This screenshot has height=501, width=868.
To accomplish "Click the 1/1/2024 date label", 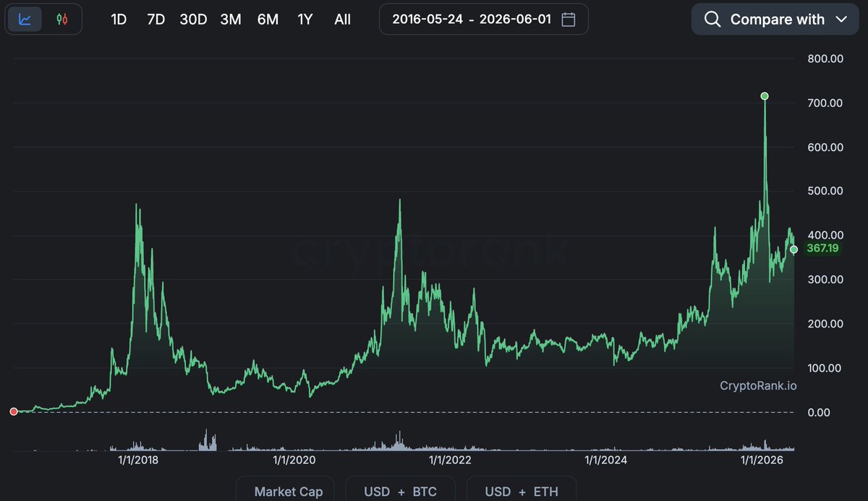I will (x=606, y=459).
